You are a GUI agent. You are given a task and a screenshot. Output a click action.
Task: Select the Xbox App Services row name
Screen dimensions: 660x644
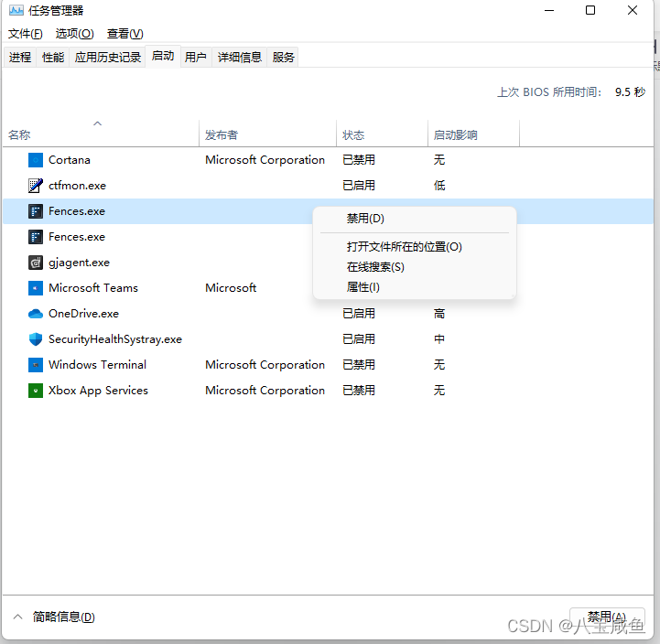click(x=99, y=391)
